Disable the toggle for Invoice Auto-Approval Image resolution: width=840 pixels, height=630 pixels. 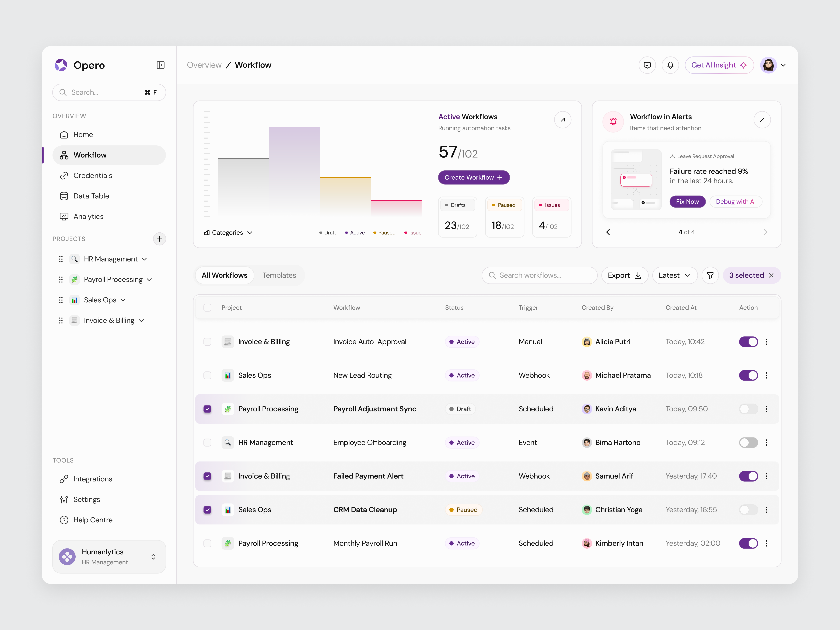click(x=748, y=342)
